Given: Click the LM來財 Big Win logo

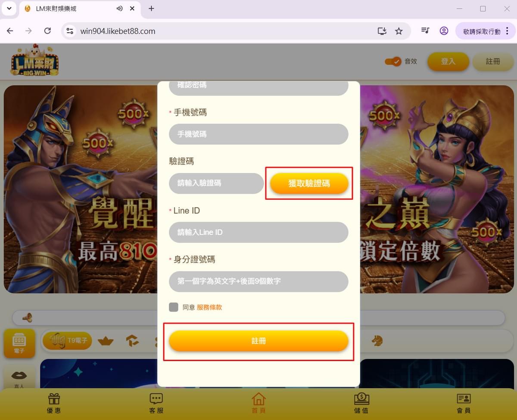Looking at the screenshot, I should [x=34, y=61].
